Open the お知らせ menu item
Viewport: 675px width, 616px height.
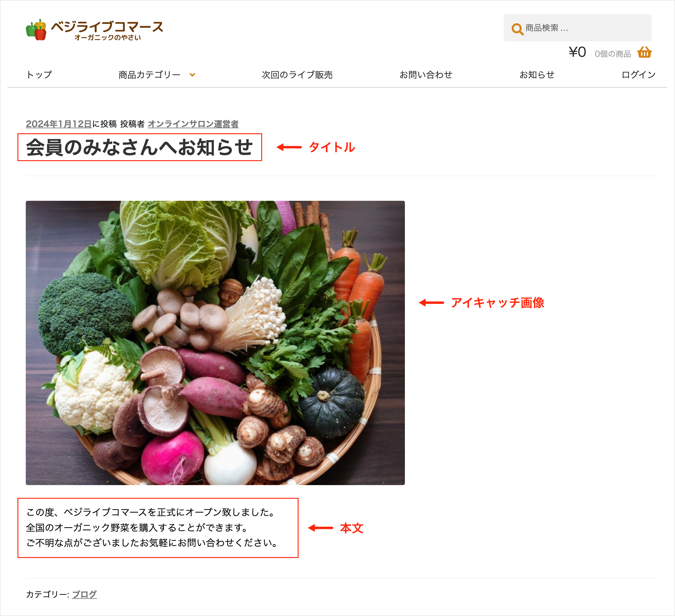537,75
